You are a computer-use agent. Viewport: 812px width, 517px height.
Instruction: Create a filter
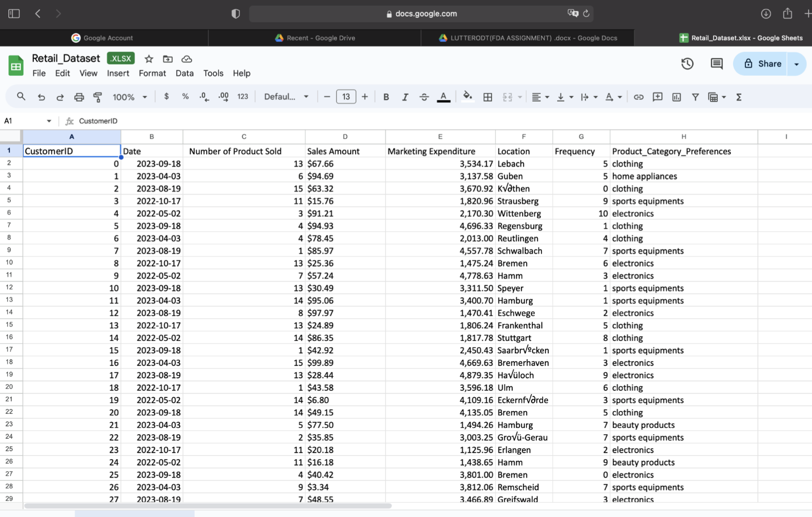click(695, 97)
